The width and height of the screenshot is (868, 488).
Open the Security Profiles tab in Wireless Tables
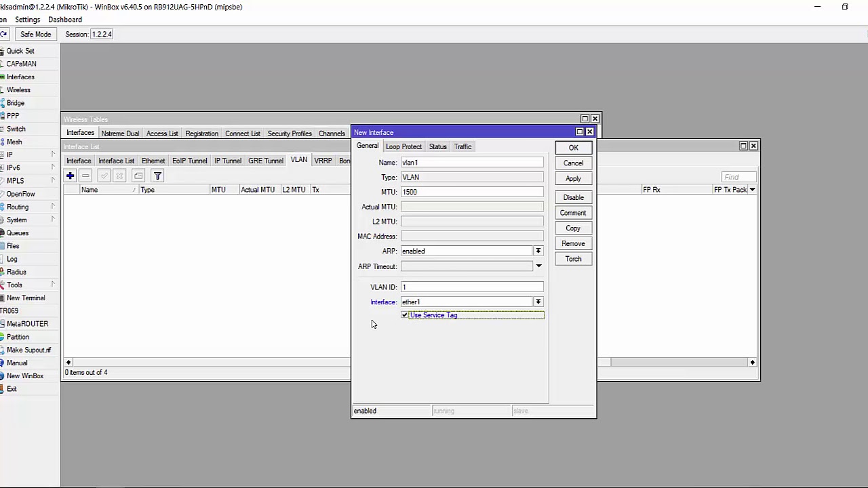tap(290, 134)
